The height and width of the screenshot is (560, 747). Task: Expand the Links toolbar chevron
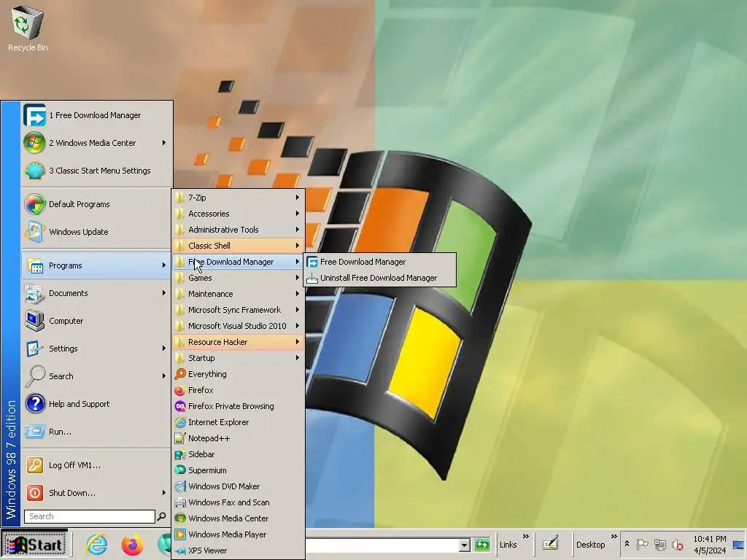point(525,537)
